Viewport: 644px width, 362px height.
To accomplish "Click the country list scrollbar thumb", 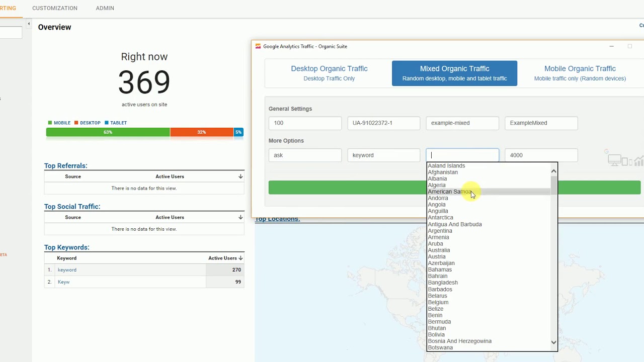I will pos(553,185).
